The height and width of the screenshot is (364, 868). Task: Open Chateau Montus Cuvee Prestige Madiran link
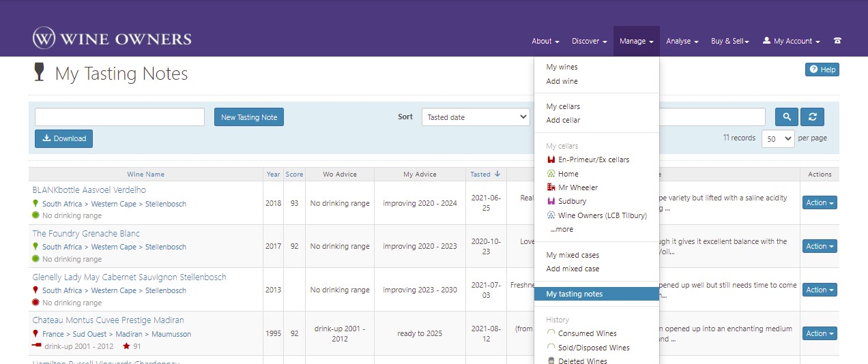[108, 320]
